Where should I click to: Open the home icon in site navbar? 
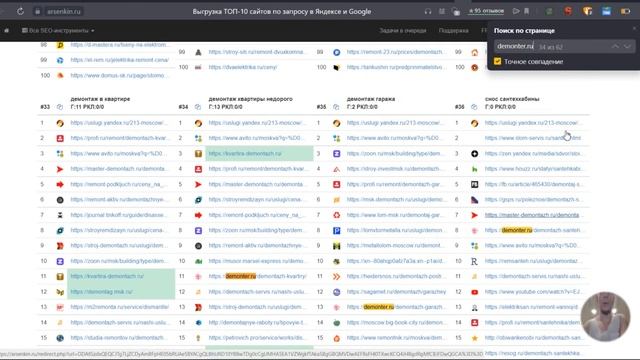pos(7,30)
